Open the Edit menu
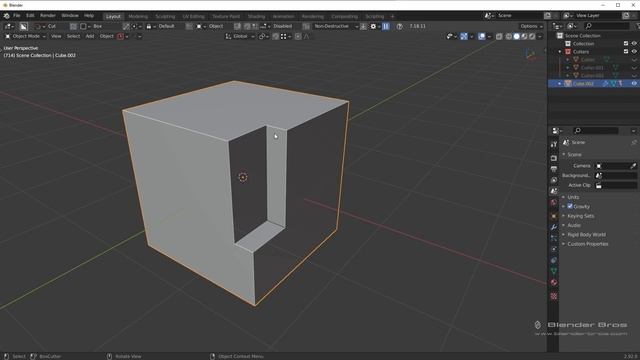This screenshot has height=360, width=640. (x=30, y=16)
